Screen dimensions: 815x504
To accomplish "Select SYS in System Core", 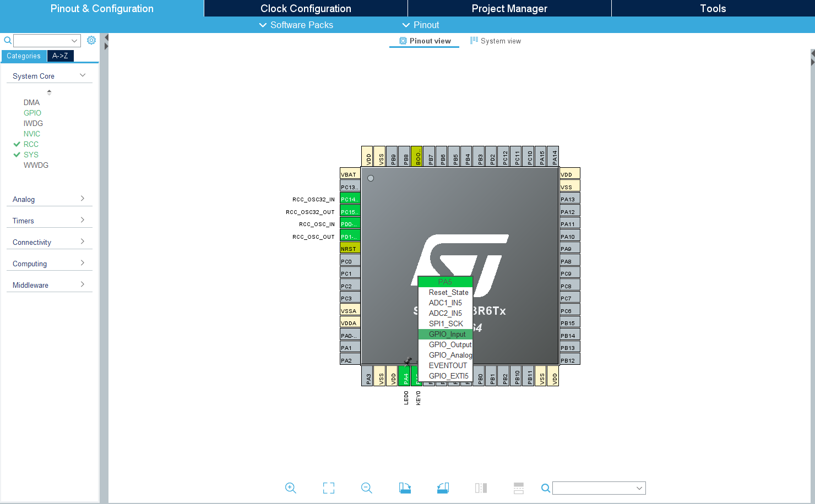I will click(31, 155).
